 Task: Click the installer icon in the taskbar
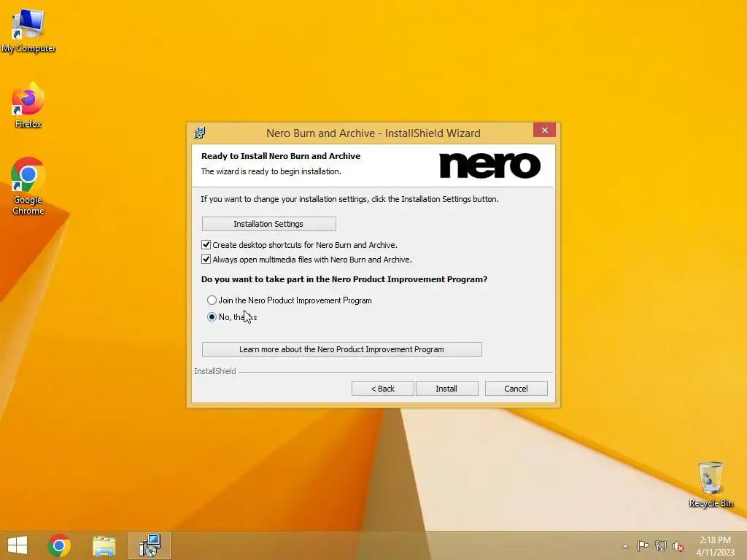[x=150, y=545]
